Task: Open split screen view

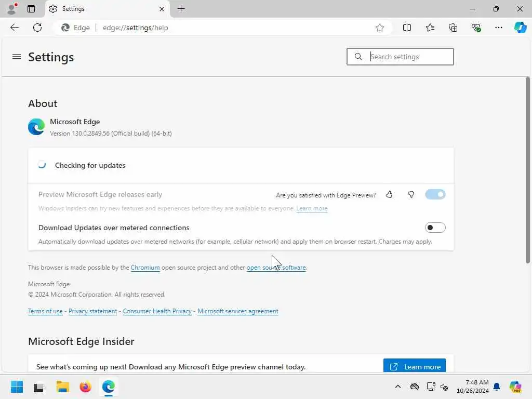Action: [407, 28]
